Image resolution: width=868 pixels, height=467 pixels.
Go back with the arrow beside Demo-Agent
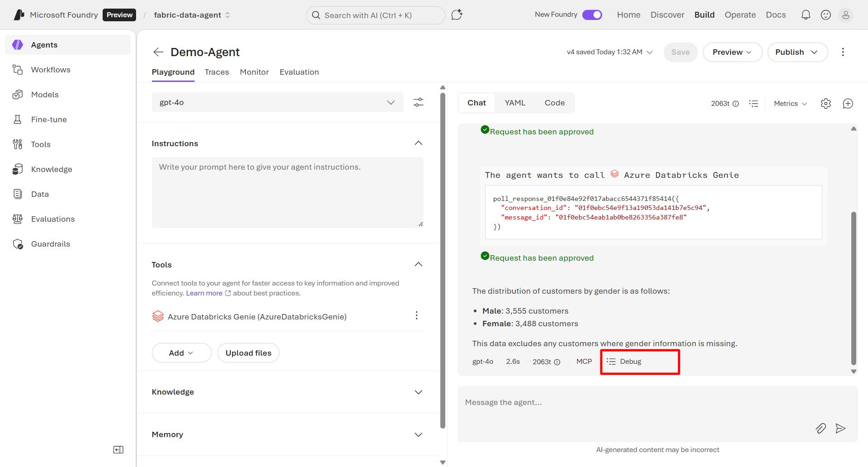coord(158,52)
